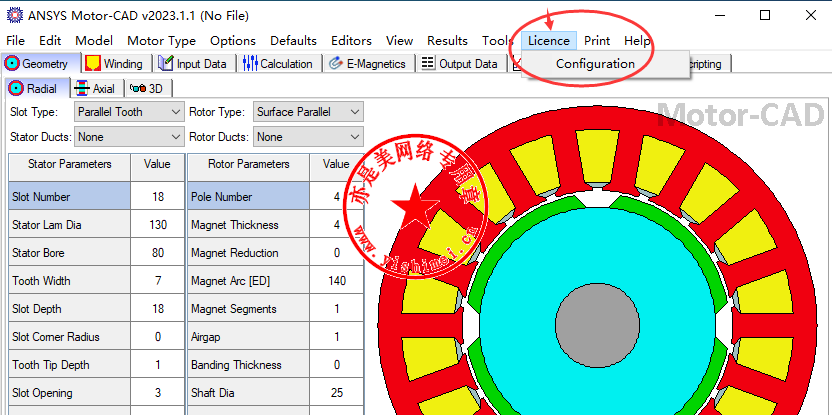Click the Licence menu

[549, 41]
